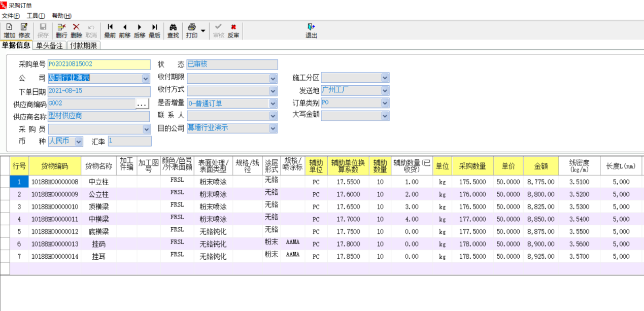This screenshot has height=311, width=644.
Task: Click the 货物名称 column header
Action: pos(99,166)
